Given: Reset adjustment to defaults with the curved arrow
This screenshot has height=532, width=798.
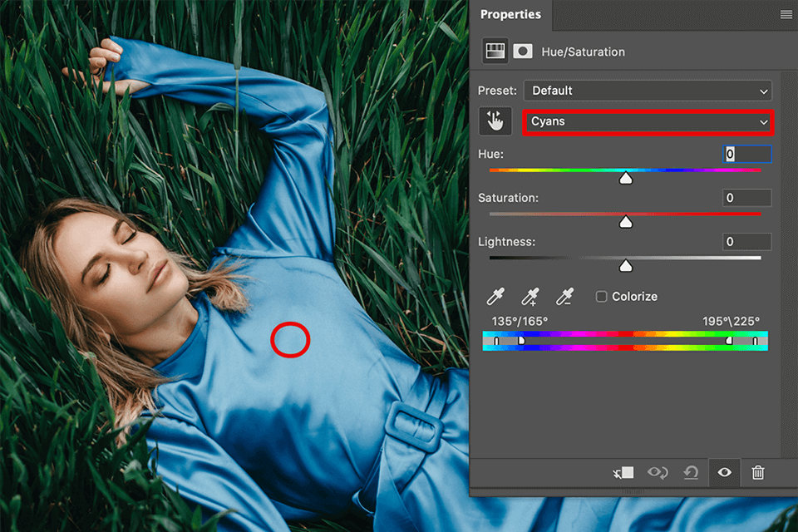Looking at the screenshot, I should point(691,472).
